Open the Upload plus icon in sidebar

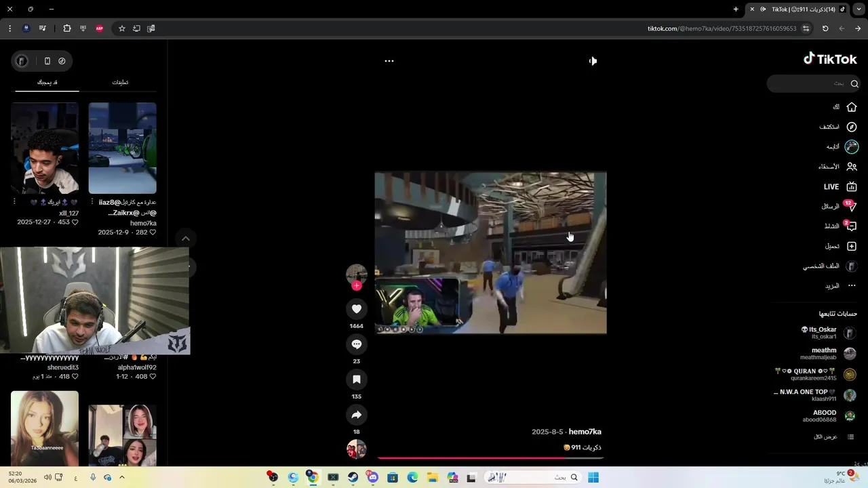pyautogui.click(x=852, y=246)
